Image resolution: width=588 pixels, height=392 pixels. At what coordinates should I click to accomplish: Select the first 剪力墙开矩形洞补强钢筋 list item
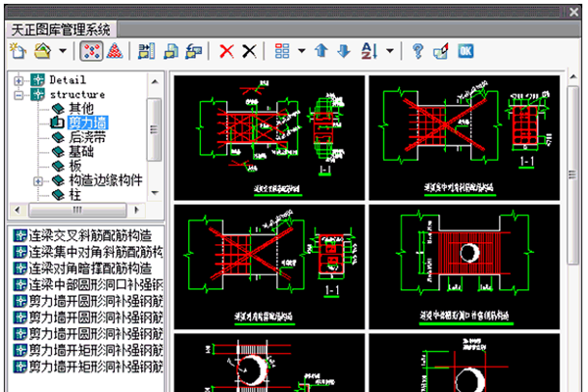(x=96, y=350)
